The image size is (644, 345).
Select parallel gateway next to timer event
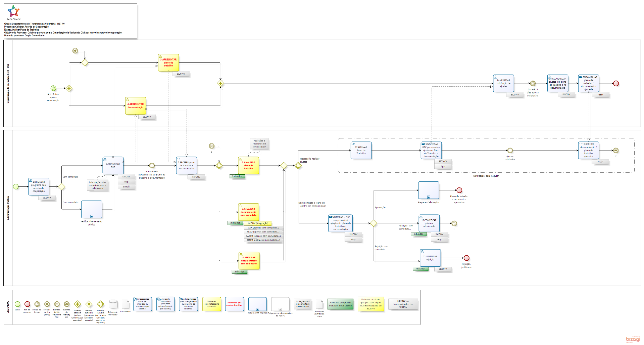coord(69,88)
